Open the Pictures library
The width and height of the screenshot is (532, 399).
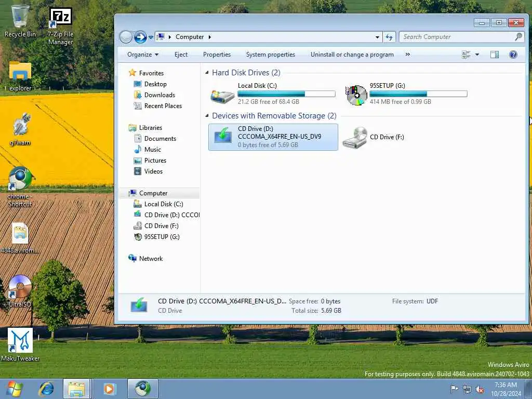[x=155, y=161]
